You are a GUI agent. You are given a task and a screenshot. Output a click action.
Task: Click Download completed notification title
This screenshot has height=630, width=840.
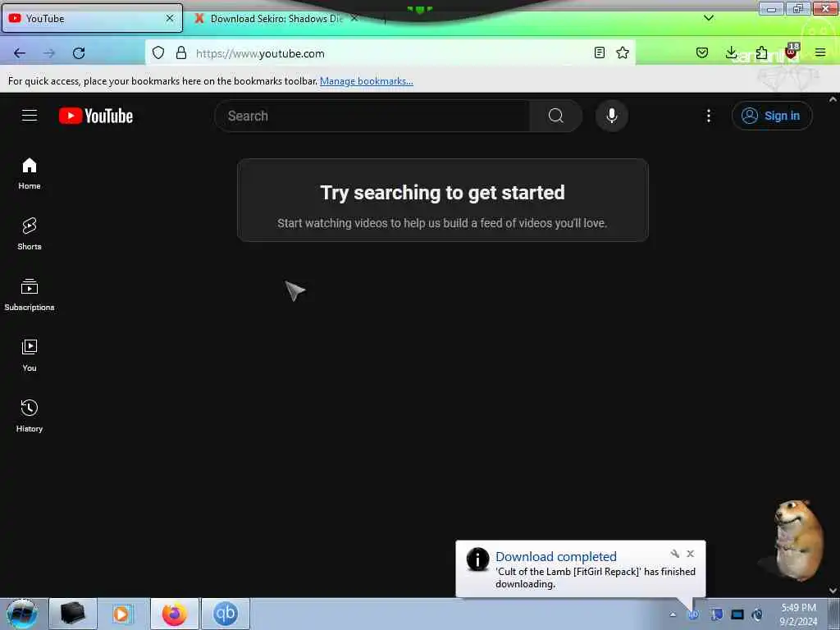pos(556,557)
